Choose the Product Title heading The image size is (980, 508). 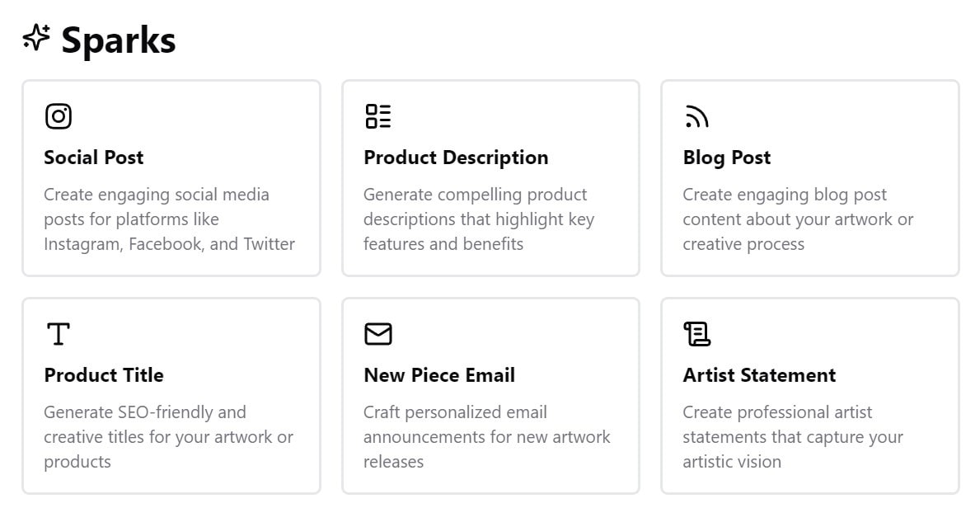coord(104,375)
